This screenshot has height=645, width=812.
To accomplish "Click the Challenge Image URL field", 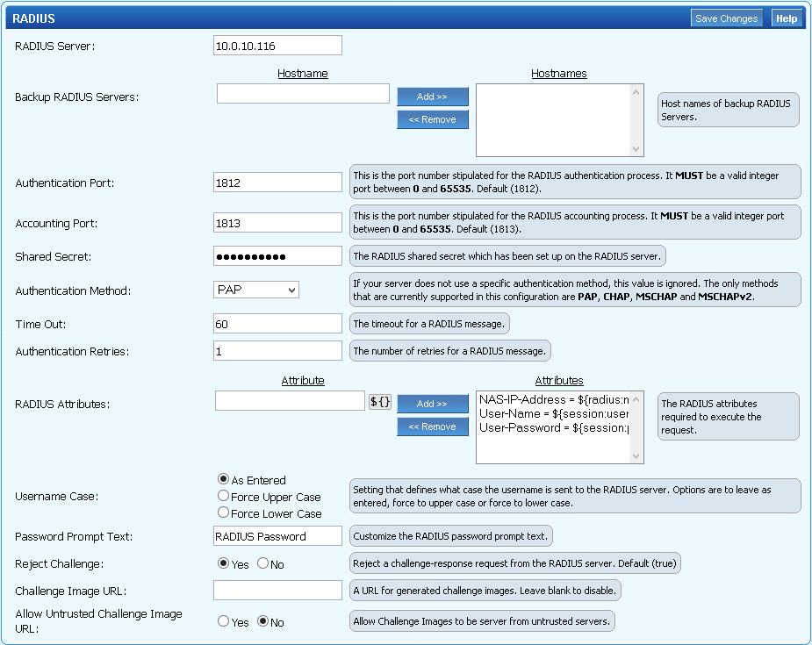I will click(x=277, y=590).
